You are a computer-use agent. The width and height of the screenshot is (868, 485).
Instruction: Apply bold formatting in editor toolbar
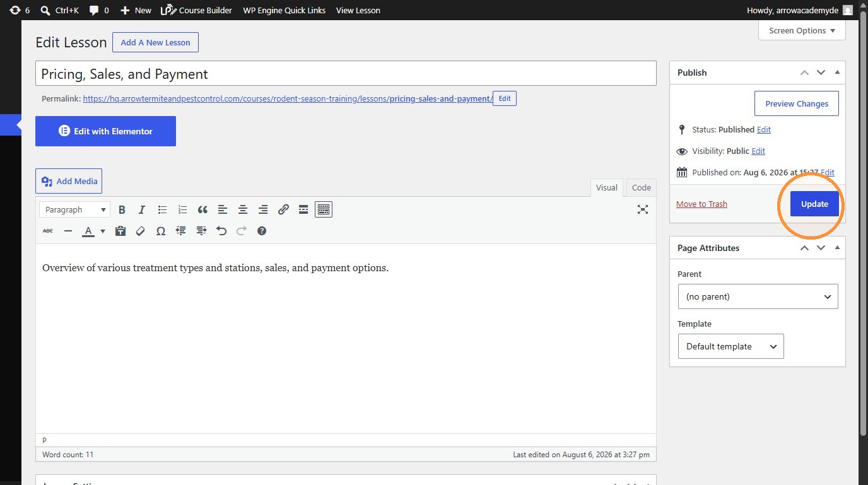(122, 209)
